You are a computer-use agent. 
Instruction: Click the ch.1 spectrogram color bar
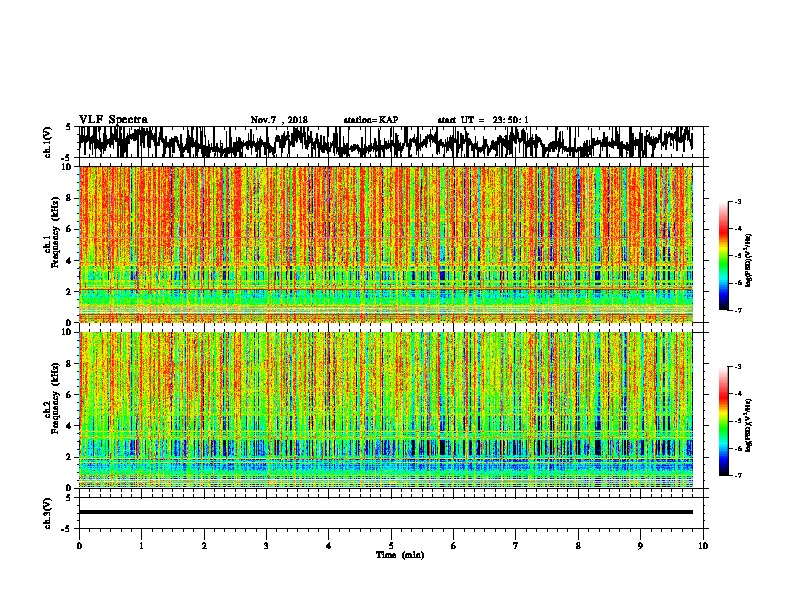click(723, 256)
